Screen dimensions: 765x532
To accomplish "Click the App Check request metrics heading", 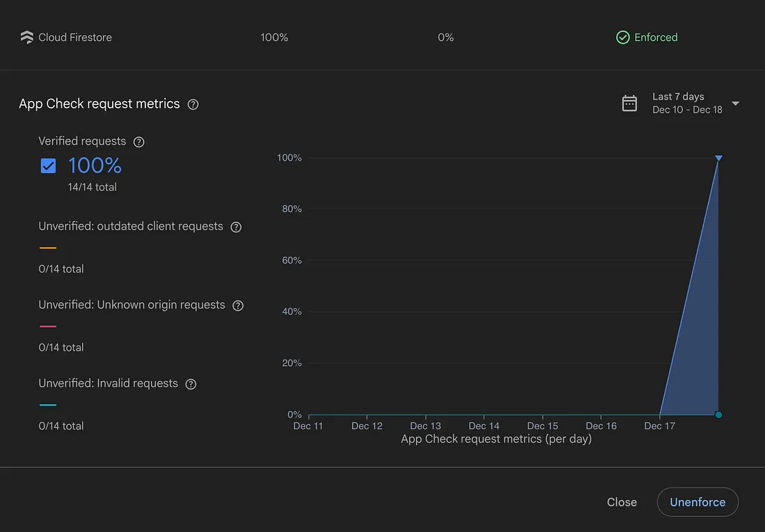I will [x=99, y=104].
